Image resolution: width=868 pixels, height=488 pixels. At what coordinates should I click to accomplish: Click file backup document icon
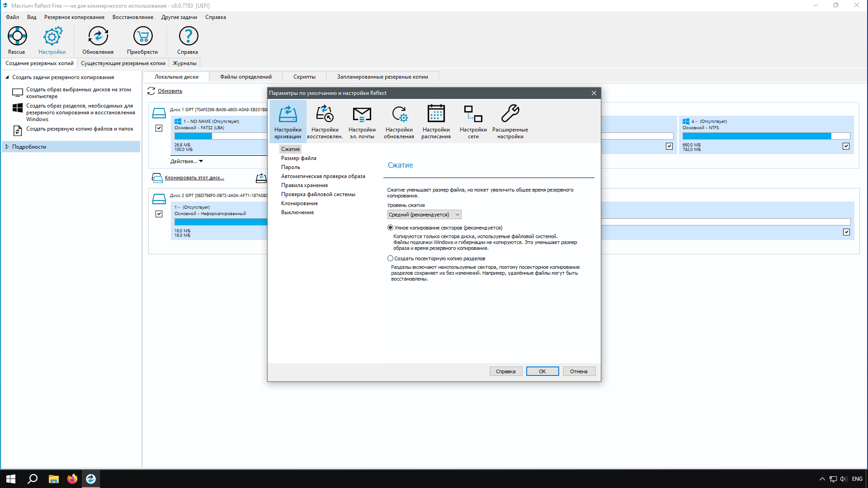tap(17, 131)
